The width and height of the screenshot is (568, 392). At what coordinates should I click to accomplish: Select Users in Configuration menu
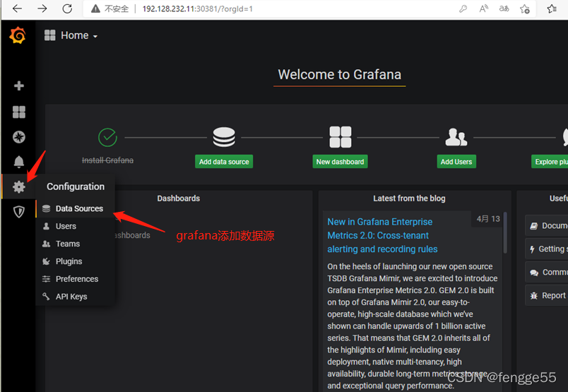(75, 227)
